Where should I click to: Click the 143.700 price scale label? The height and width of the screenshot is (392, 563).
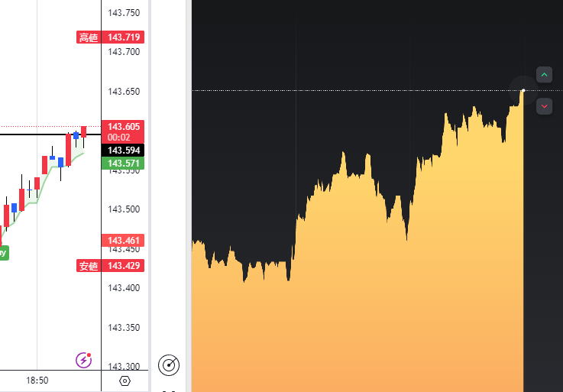(x=124, y=52)
